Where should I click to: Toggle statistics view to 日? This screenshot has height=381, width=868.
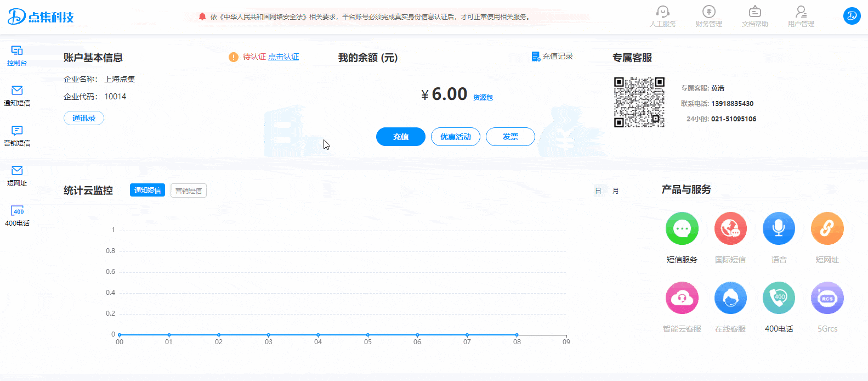[598, 191]
